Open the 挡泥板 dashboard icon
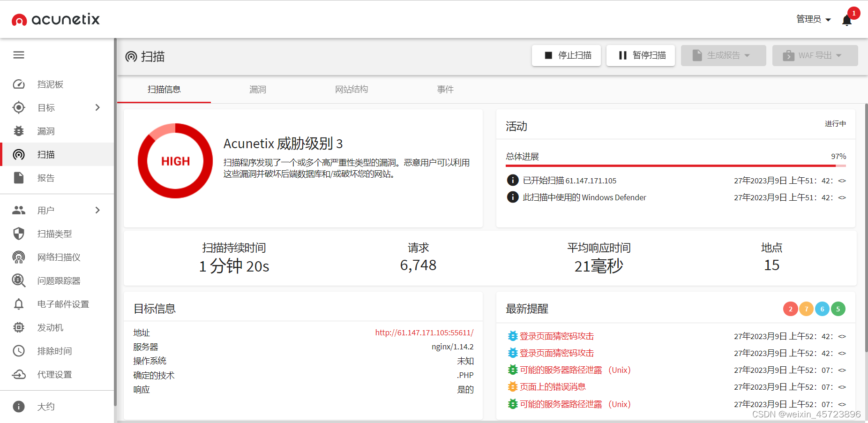The width and height of the screenshot is (868, 423). 19,84
